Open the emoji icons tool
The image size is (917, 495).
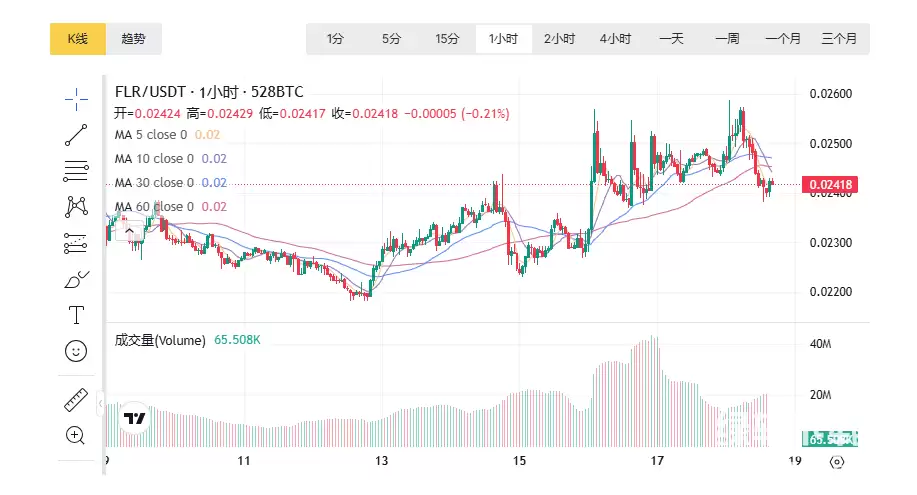[x=76, y=351]
